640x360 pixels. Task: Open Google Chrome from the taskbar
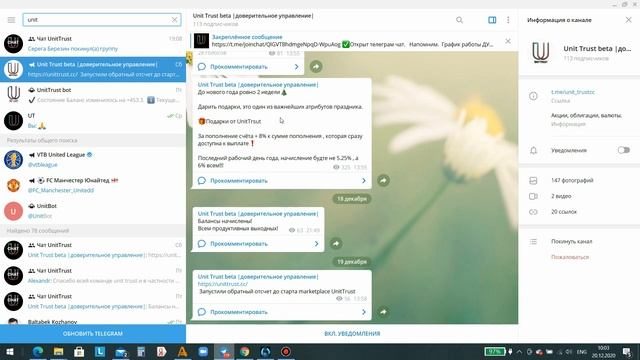[244, 352]
